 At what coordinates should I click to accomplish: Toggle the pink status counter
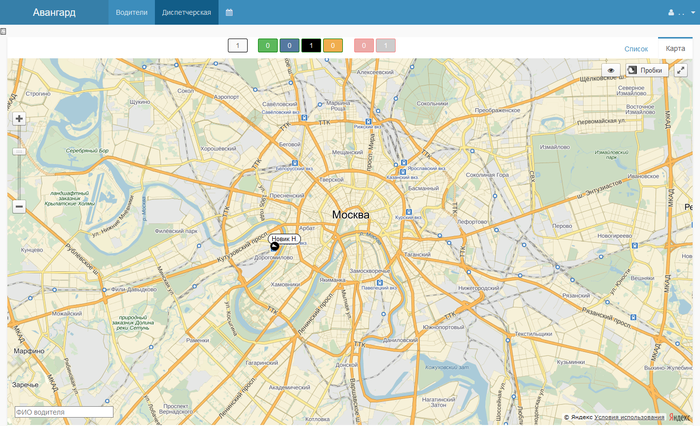[x=364, y=46]
